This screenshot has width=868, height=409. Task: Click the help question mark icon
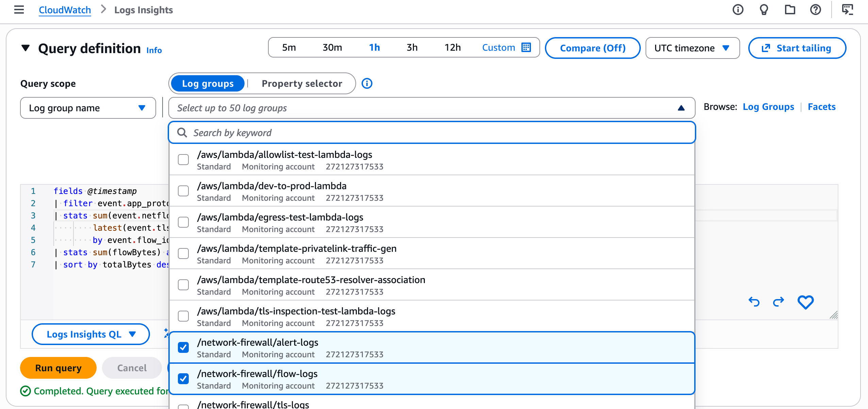coord(815,10)
